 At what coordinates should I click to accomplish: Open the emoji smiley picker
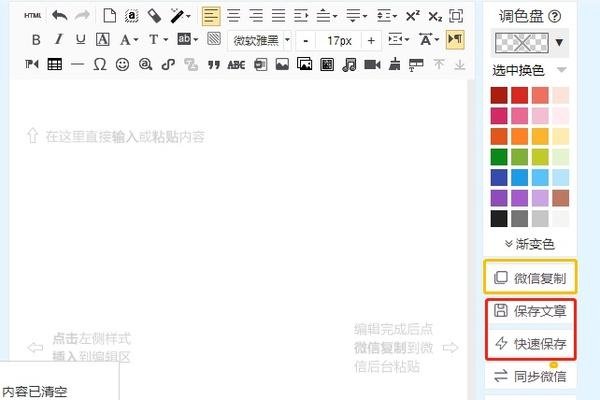coord(122,64)
